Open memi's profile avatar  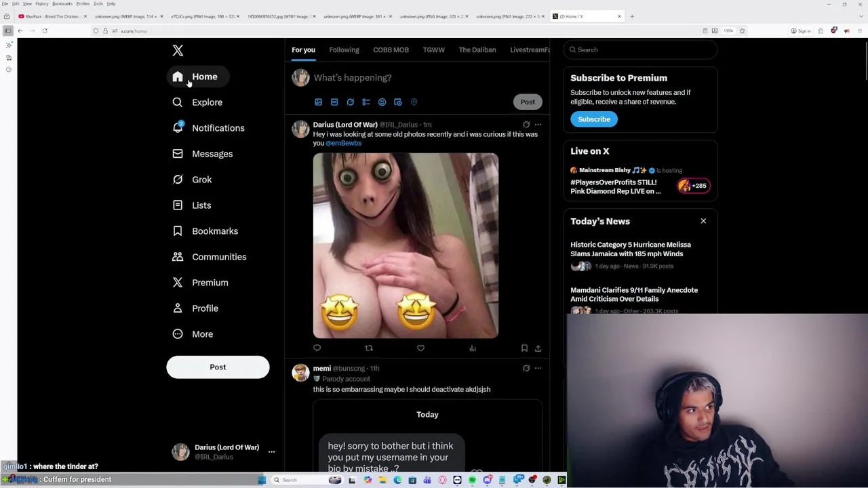(300, 372)
